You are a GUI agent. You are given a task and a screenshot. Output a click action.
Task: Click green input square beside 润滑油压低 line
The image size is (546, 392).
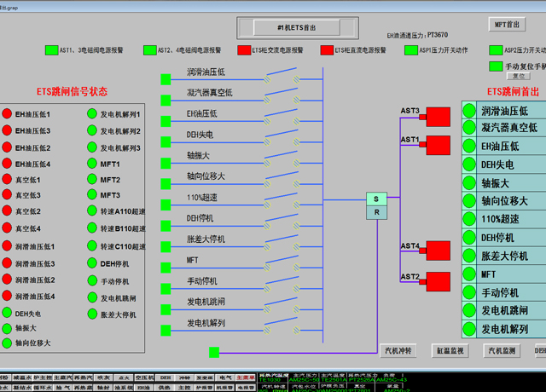tap(166, 79)
